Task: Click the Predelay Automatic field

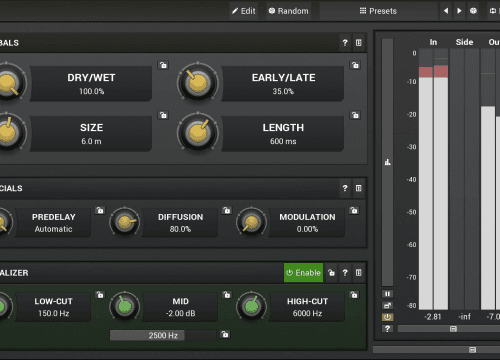Action: 53,223
